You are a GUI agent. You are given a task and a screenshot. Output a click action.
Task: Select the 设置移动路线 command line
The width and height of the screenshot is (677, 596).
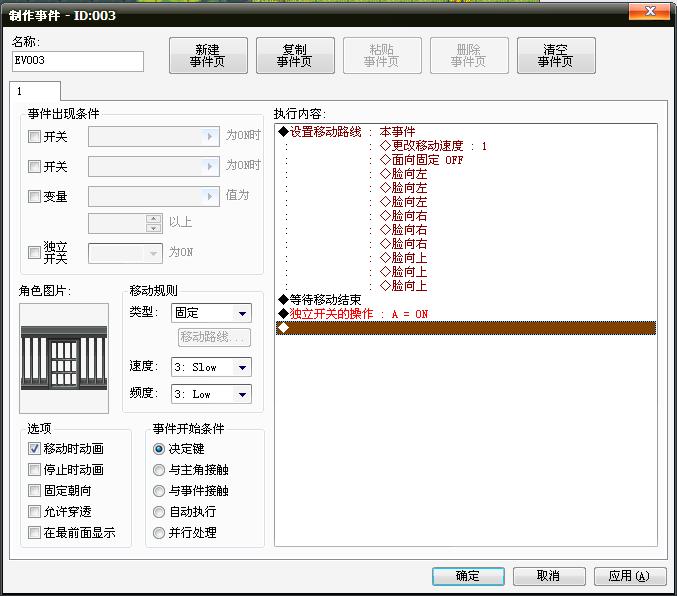click(x=466, y=132)
